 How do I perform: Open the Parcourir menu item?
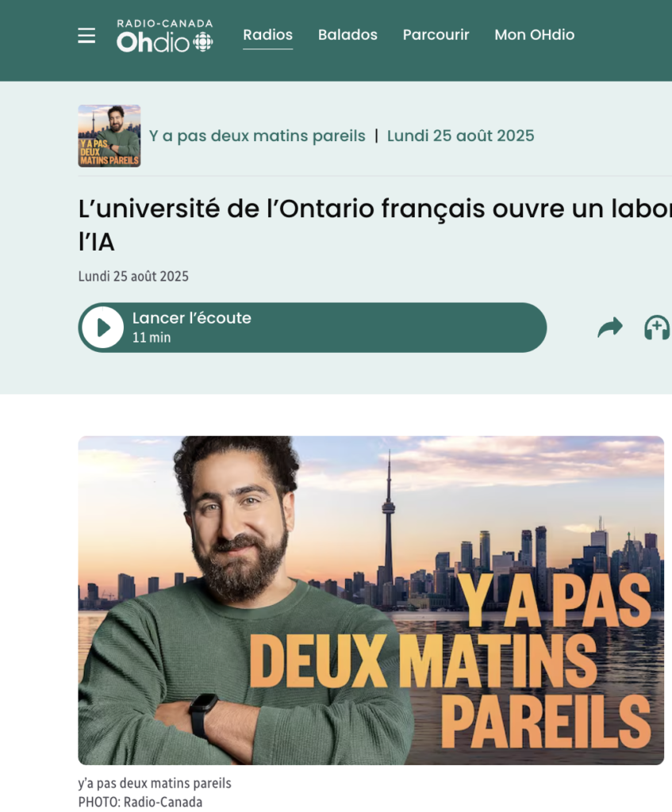click(x=436, y=35)
